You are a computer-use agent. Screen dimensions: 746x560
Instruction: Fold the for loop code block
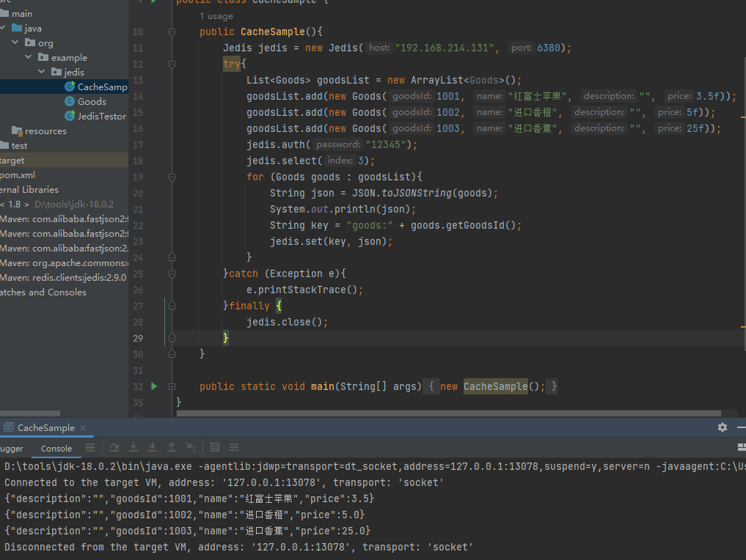click(x=172, y=177)
